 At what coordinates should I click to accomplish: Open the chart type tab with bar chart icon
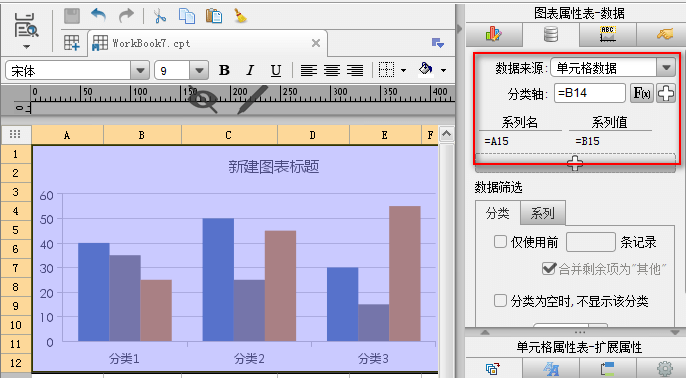pyautogui.click(x=494, y=34)
